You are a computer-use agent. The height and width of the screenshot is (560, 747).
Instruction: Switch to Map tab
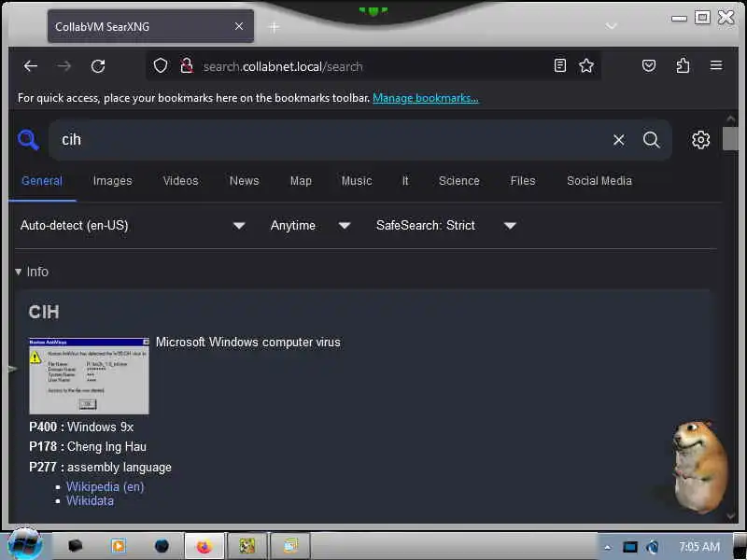(x=301, y=181)
